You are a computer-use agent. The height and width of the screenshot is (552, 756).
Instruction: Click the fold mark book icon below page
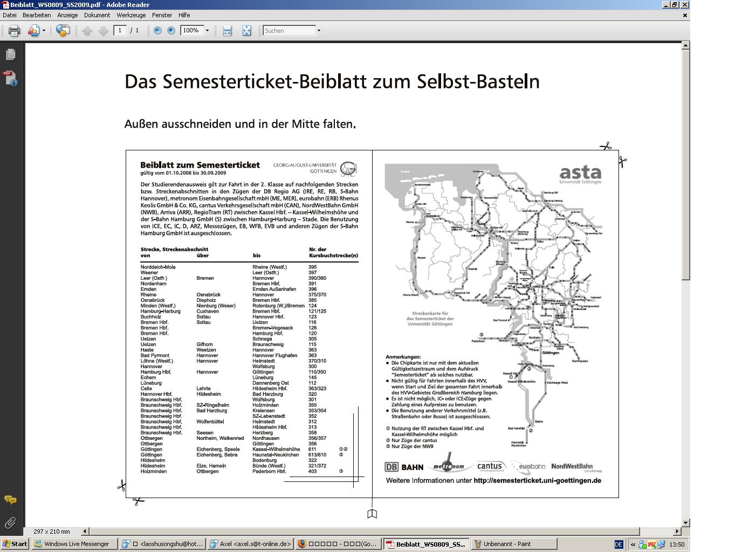point(372,514)
